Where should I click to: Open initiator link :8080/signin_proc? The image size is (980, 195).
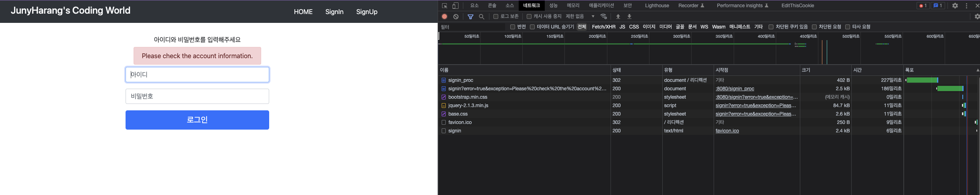(x=735, y=89)
